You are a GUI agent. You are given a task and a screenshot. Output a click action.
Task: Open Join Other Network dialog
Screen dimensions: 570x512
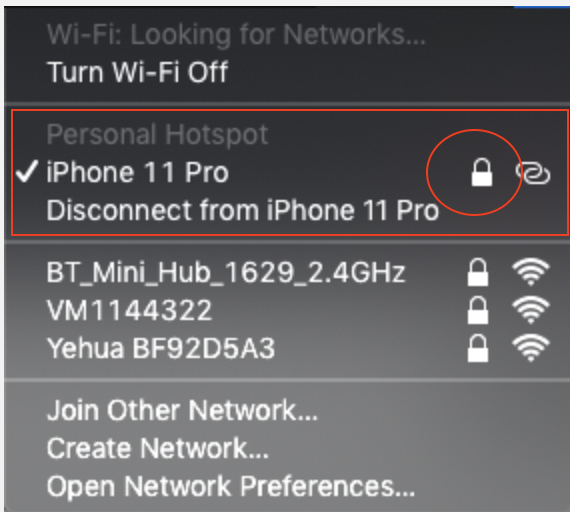tap(182, 410)
